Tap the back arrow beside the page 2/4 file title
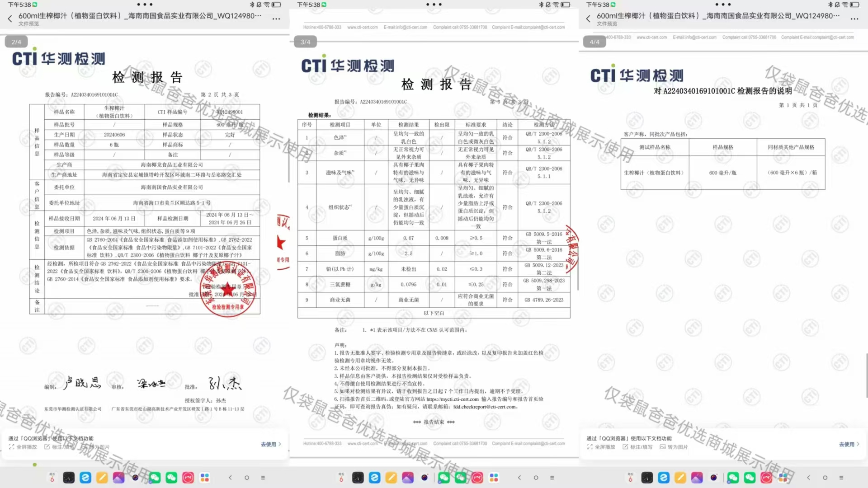 tap(10, 19)
